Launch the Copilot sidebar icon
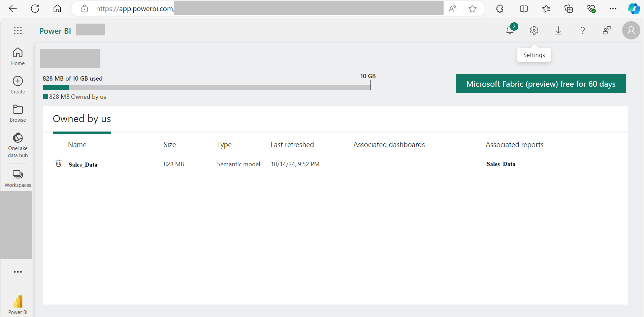The width and height of the screenshot is (644, 317). 634,8
